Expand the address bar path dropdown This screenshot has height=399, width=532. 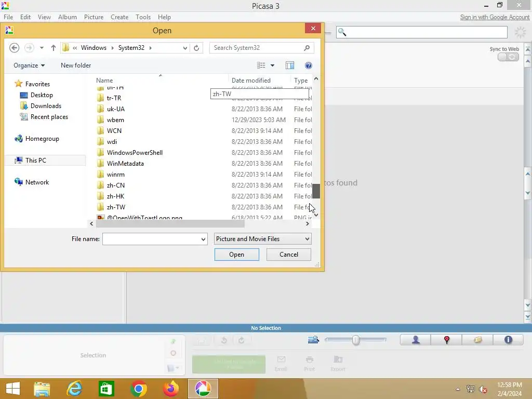[185, 48]
